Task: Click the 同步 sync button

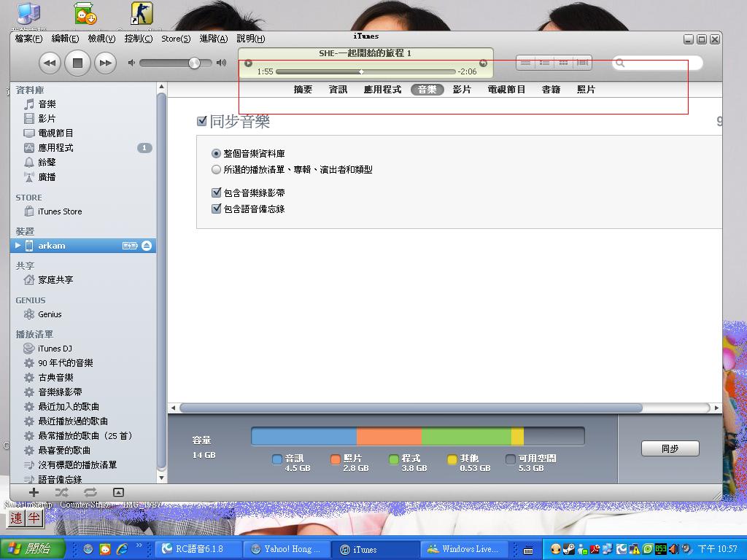Action: coord(670,448)
